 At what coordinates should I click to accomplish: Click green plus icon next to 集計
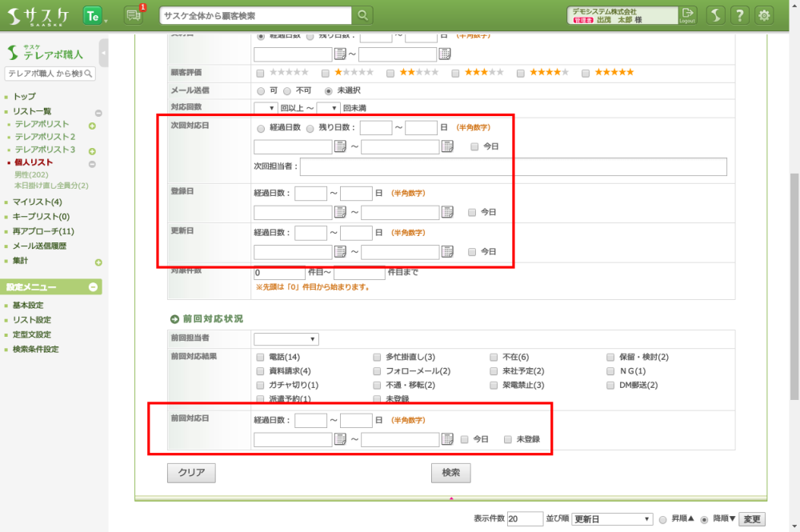coord(98,262)
